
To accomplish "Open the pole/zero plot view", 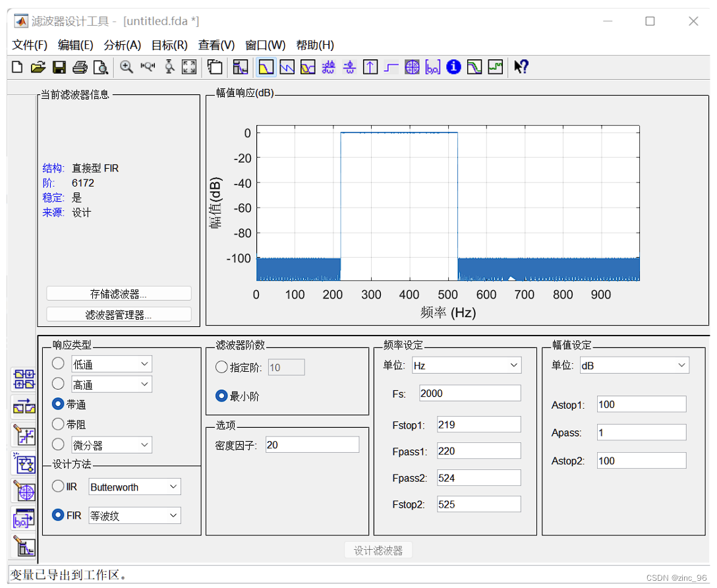I will coord(412,67).
